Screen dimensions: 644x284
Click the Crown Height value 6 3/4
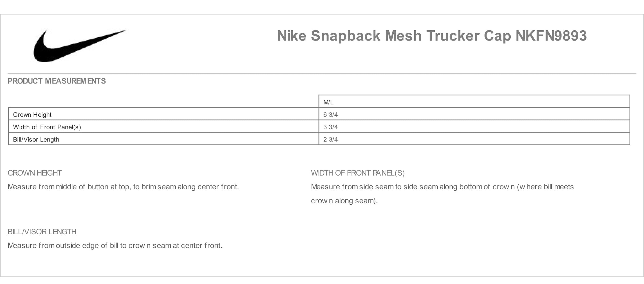tap(331, 115)
